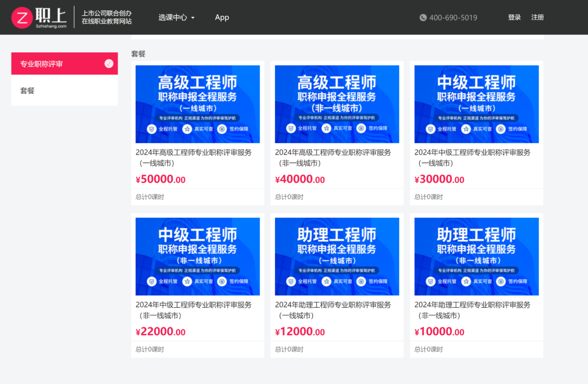Open the App menu item
The image size is (588, 384).
[222, 17]
